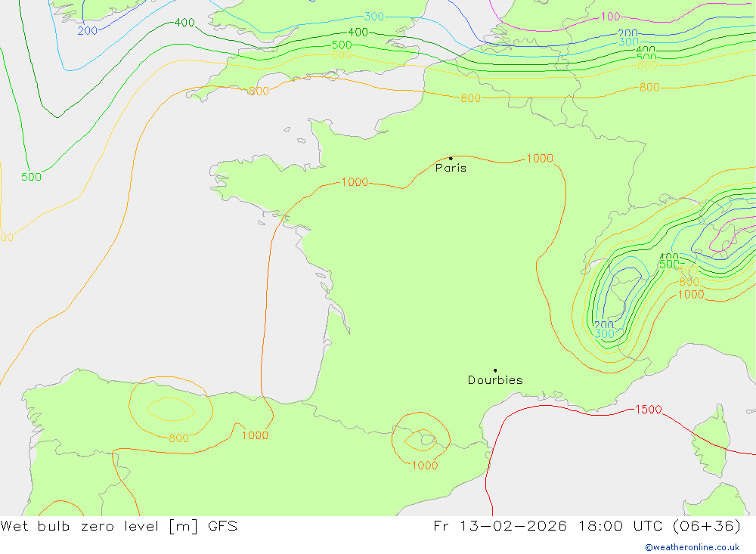Viewport: 756px width, 554px height.
Task: Click the magenta 100 contour label
Action: click(610, 17)
